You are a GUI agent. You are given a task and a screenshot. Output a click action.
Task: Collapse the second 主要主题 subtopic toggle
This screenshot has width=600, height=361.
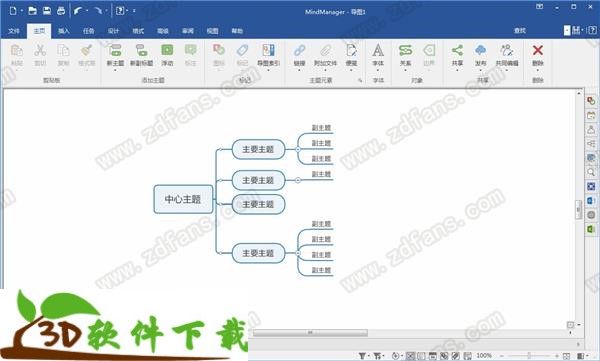click(298, 180)
